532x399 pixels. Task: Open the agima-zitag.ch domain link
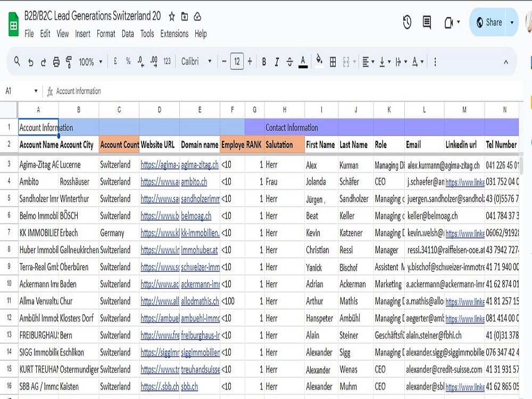pos(199,165)
